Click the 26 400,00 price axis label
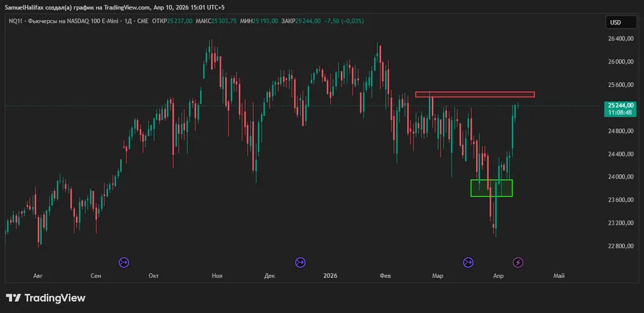Viewport: 644px width, 313px height. (620, 39)
